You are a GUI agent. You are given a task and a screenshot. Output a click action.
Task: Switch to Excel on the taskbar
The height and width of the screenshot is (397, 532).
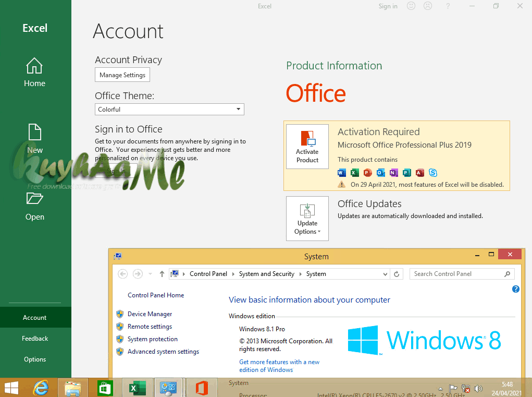tap(137, 388)
